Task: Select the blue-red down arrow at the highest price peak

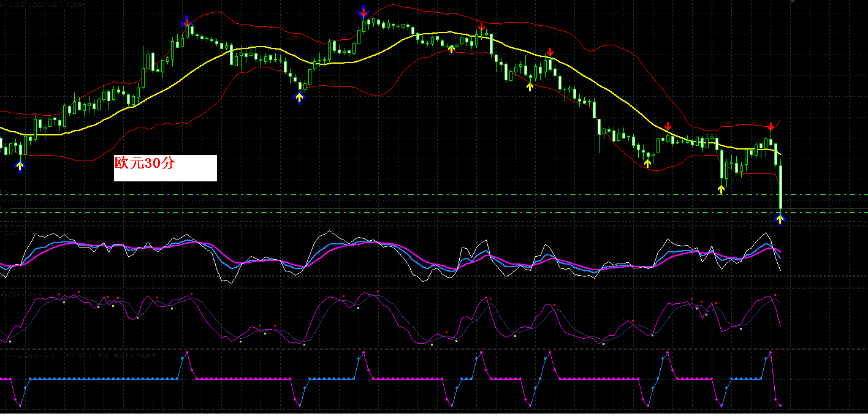Action: tap(363, 11)
